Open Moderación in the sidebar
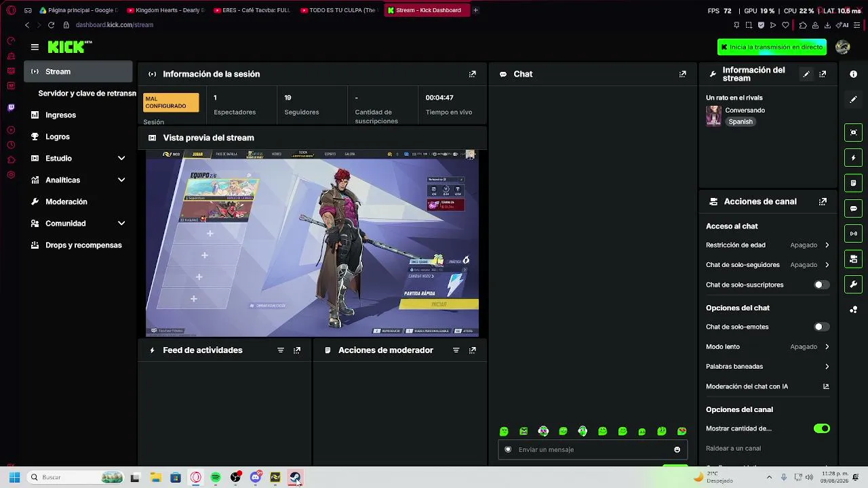868x488 pixels. [79, 202]
